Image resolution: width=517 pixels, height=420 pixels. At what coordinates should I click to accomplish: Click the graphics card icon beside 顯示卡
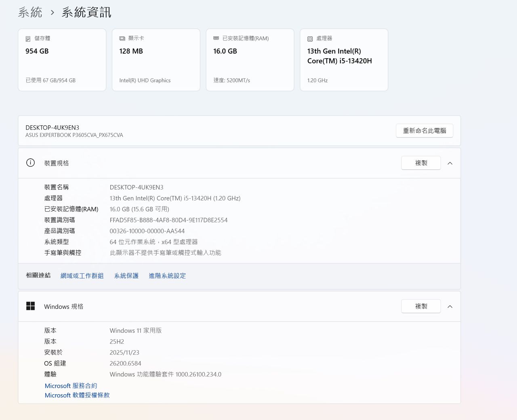[122, 38]
